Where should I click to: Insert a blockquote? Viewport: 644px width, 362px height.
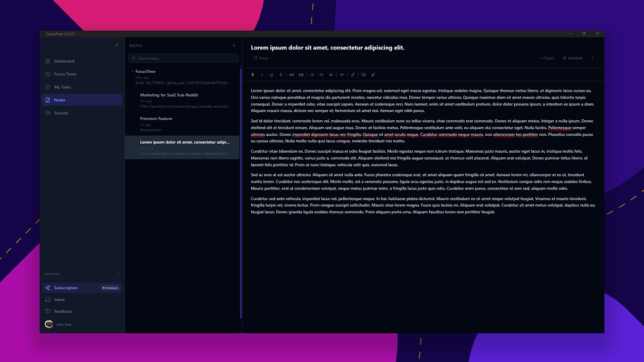[x=331, y=75]
